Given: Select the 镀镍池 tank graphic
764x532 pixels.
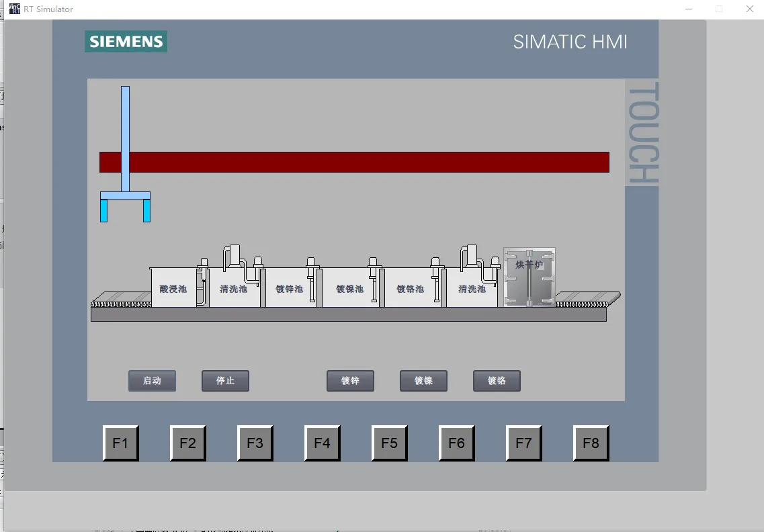Looking at the screenshot, I should coord(350,287).
